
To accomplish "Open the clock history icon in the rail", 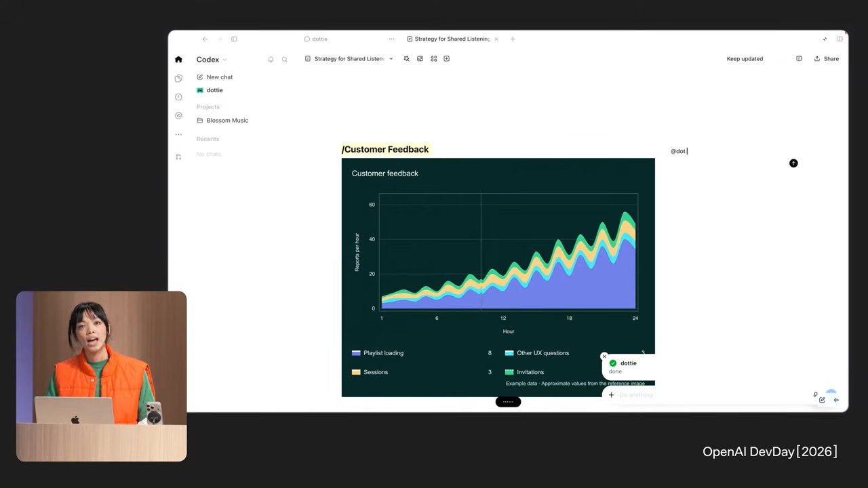I will (178, 97).
